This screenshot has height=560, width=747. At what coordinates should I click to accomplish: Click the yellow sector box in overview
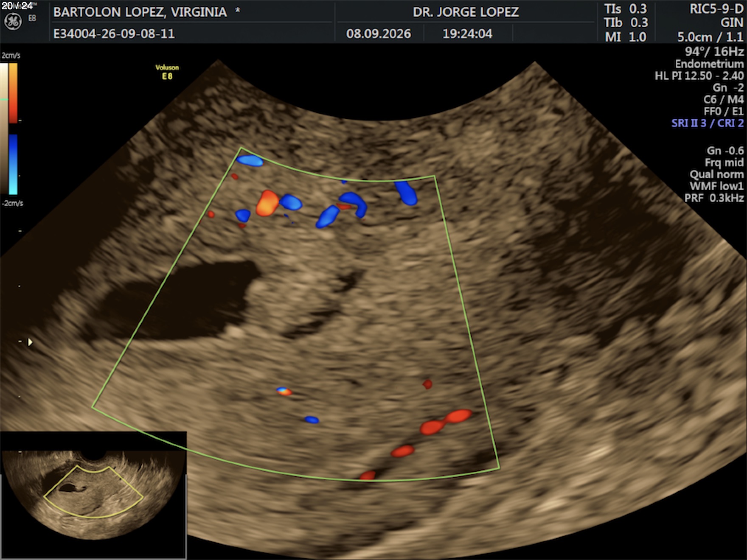pyautogui.click(x=93, y=492)
